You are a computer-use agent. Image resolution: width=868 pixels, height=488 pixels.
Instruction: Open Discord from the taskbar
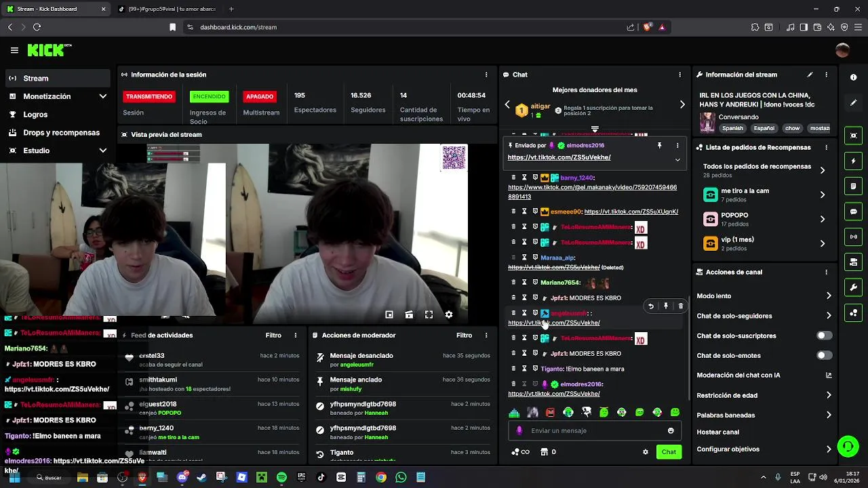[182, 478]
